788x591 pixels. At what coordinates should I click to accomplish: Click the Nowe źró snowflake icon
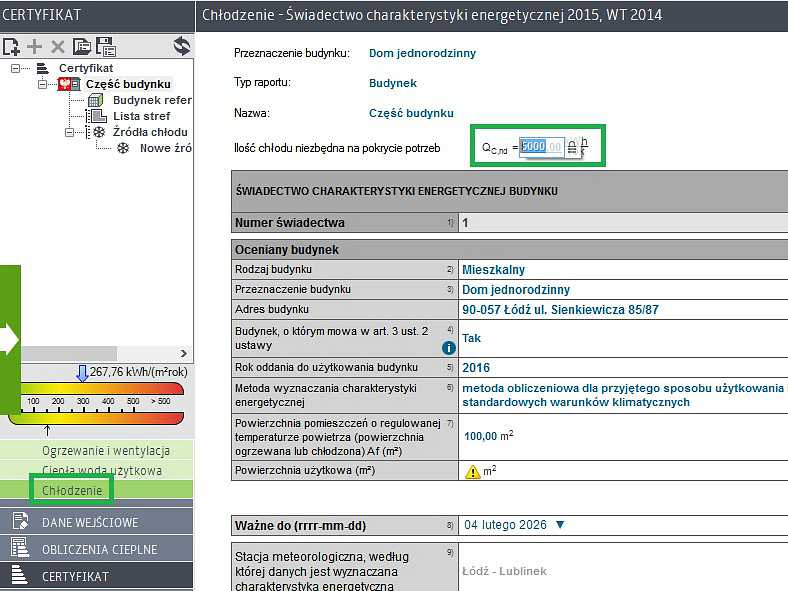[123, 148]
